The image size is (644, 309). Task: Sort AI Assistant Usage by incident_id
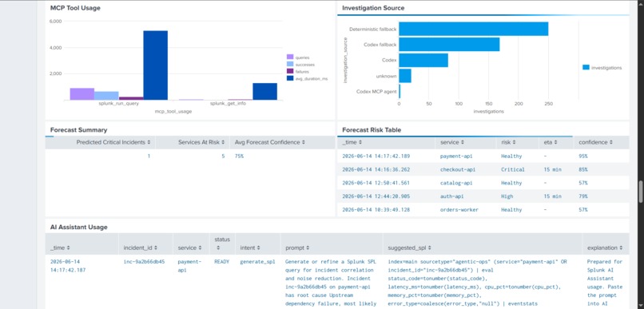(141, 248)
